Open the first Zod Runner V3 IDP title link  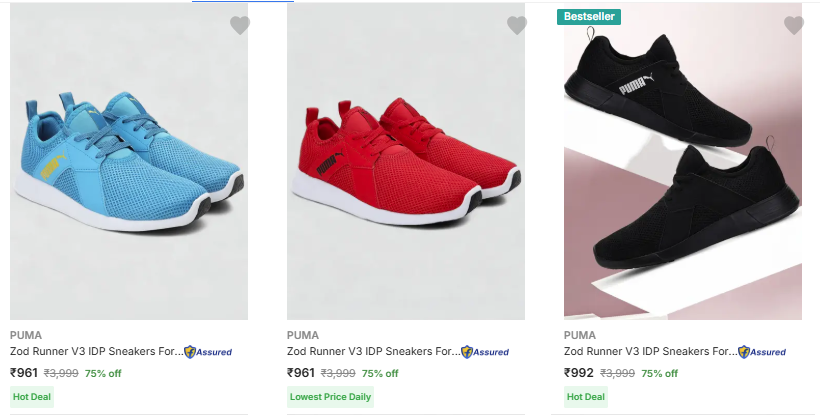click(x=96, y=352)
